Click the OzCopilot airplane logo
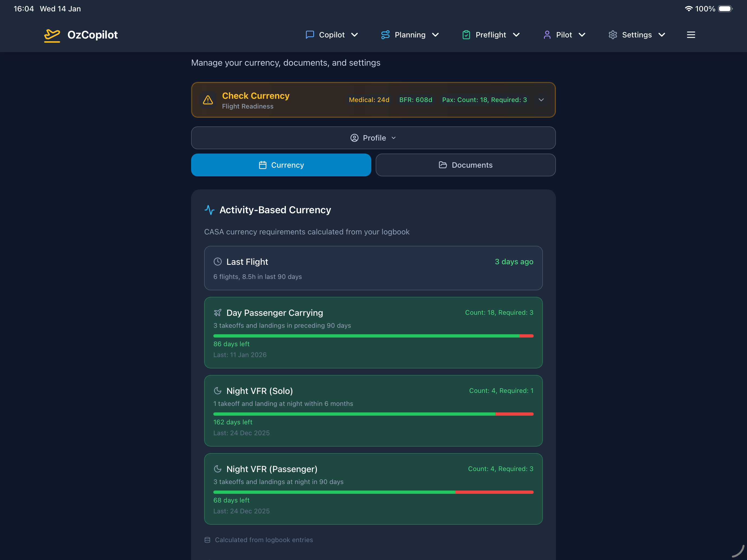Viewport: 747px width, 560px height. click(x=52, y=35)
